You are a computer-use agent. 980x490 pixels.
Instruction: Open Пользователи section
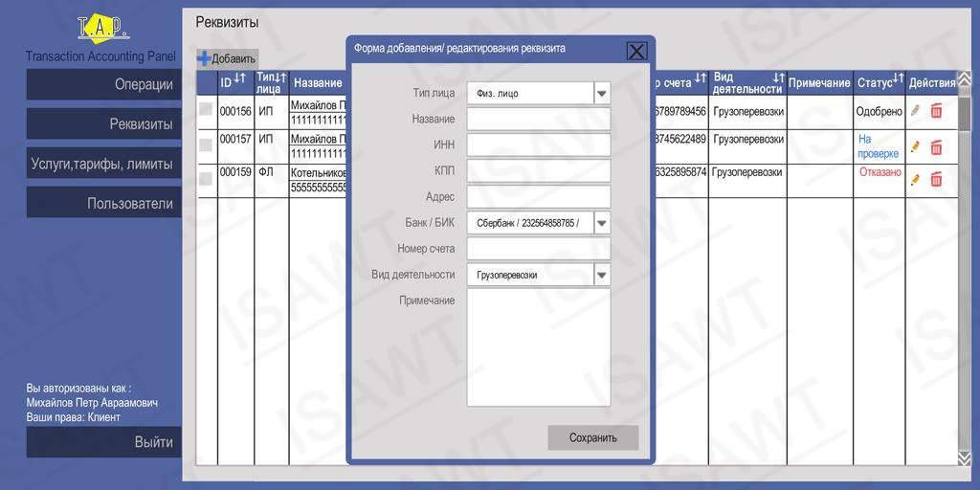pos(103,203)
